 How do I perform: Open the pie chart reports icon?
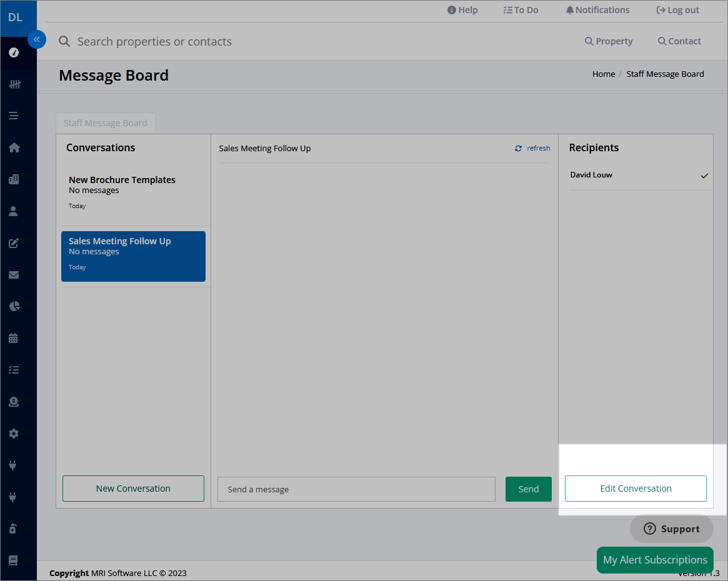[14, 306]
